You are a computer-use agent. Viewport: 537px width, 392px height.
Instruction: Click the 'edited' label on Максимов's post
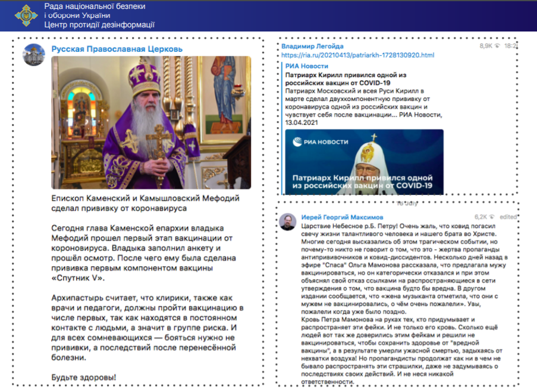[x=508, y=217]
